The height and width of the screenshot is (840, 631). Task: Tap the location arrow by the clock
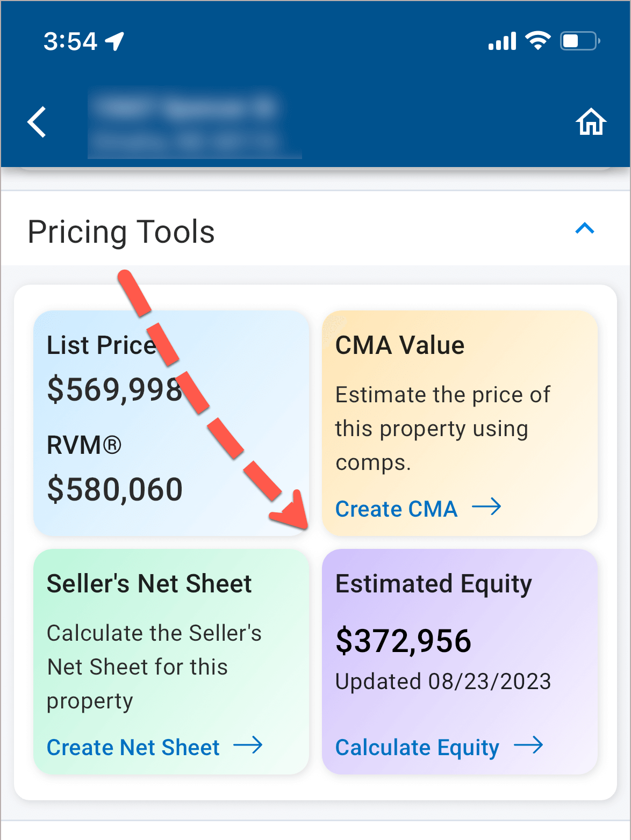pyautogui.click(x=114, y=41)
